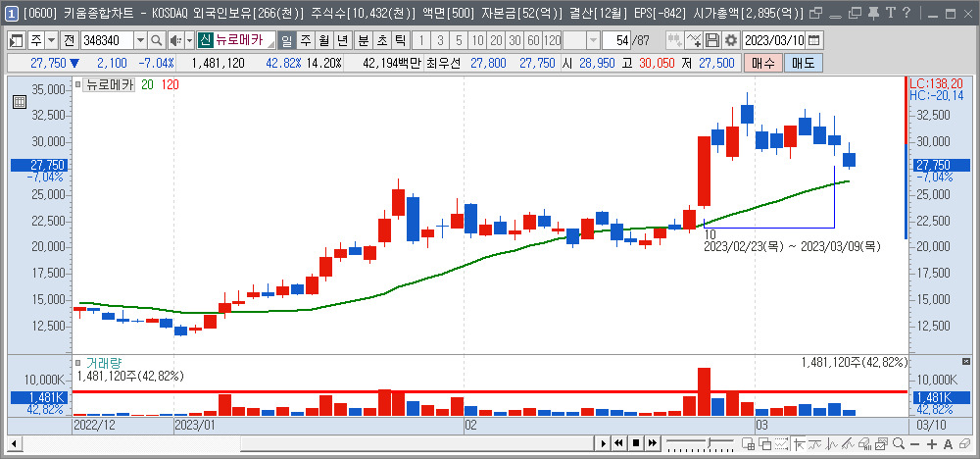The width and height of the screenshot is (980, 459).
Task: Select interval button 120
Action: coord(553,40)
